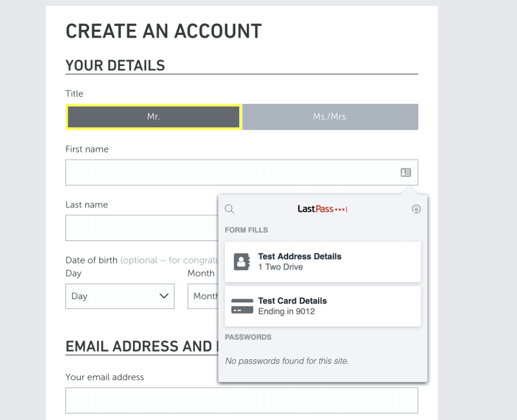Image resolution: width=517 pixels, height=420 pixels.
Task: Click the LastPass vault icon in popup header
Action: tap(416, 209)
